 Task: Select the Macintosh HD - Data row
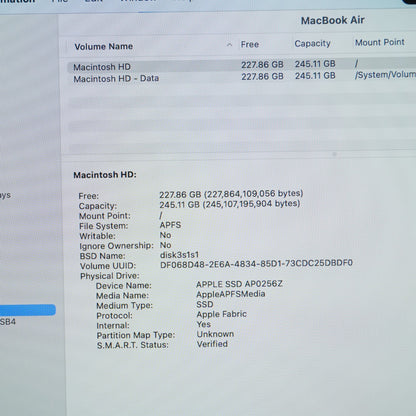coord(241,77)
